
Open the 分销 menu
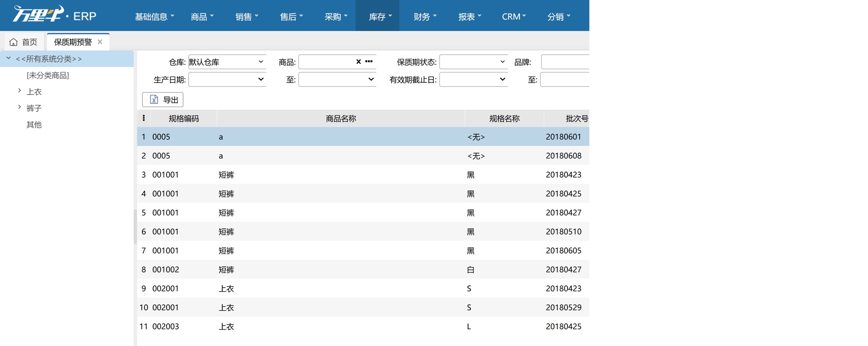tap(559, 17)
